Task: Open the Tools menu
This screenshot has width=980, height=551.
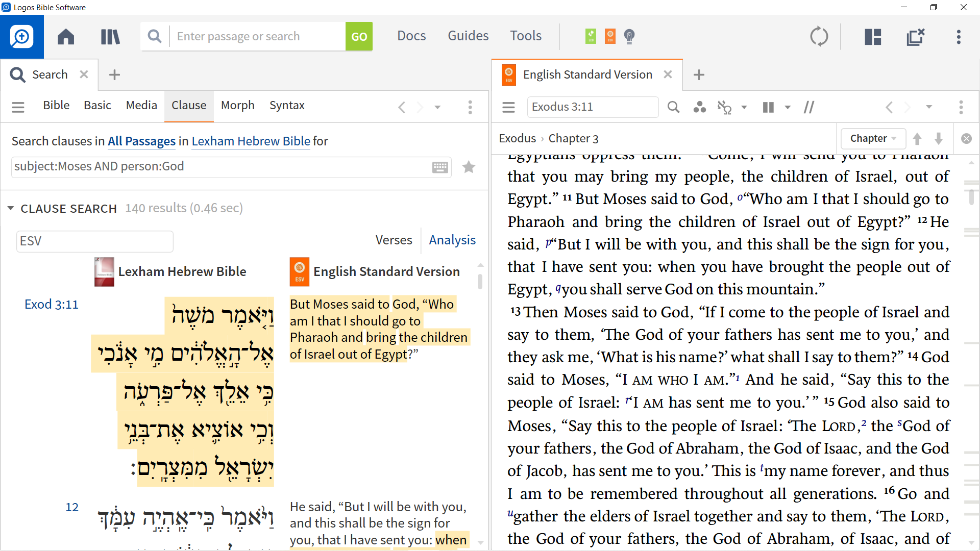Action: [x=526, y=36]
